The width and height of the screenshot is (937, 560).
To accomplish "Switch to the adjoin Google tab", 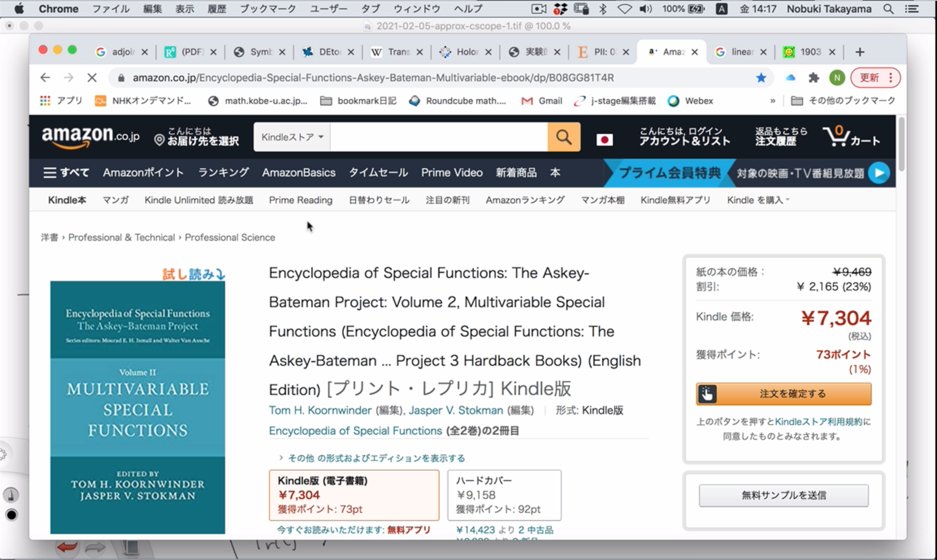I will tap(121, 52).
